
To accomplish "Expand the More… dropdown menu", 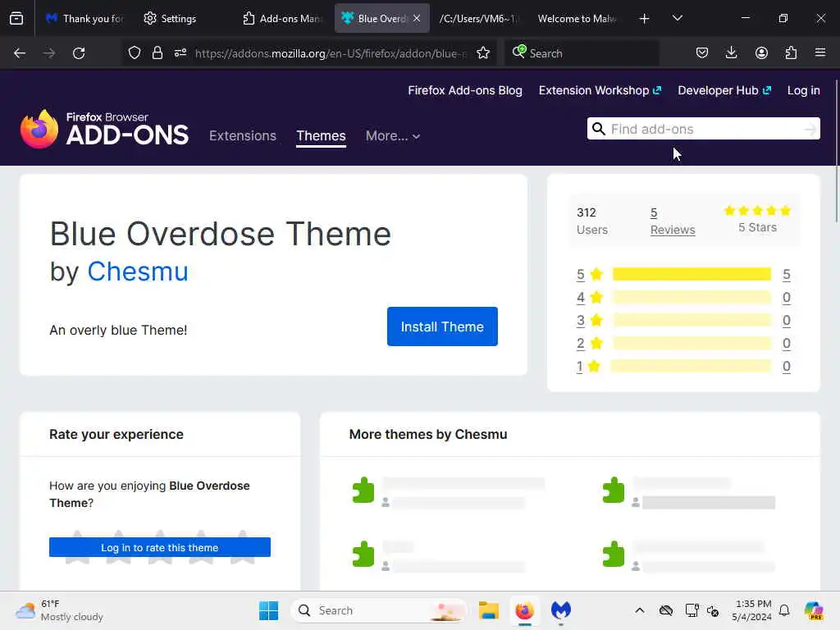I will (393, 135).
